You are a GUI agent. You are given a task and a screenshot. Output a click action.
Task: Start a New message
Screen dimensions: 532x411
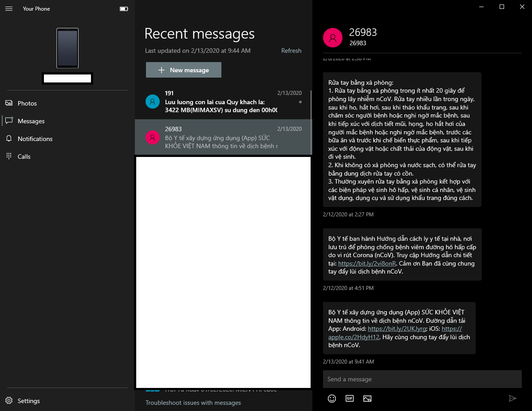184,70
